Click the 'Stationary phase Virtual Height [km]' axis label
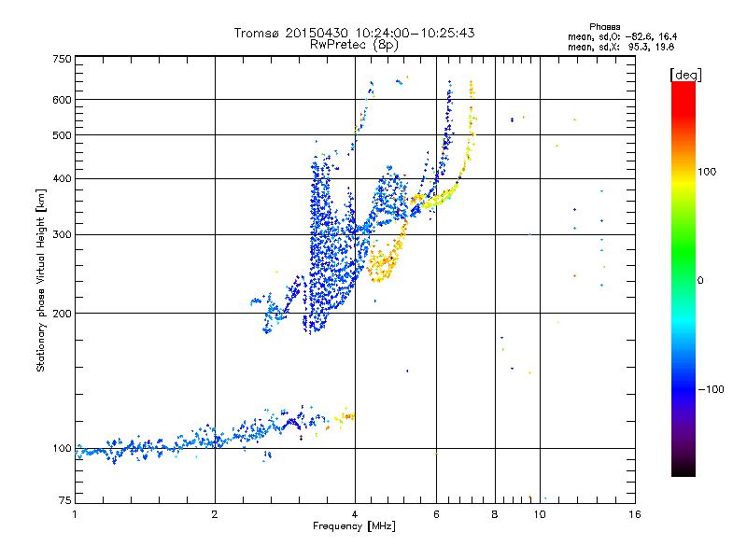The image size is (747, 560). click(41, 280)
